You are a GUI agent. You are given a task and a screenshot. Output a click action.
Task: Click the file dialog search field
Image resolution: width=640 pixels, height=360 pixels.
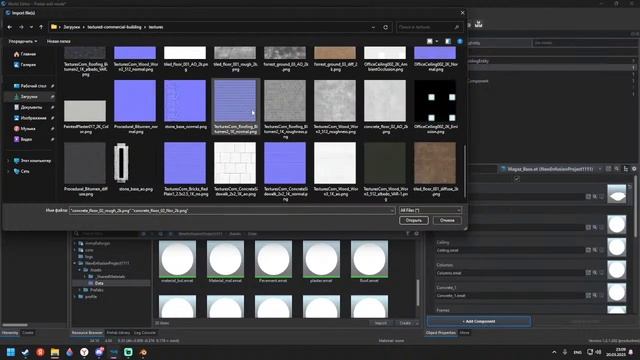pos(429,27)
